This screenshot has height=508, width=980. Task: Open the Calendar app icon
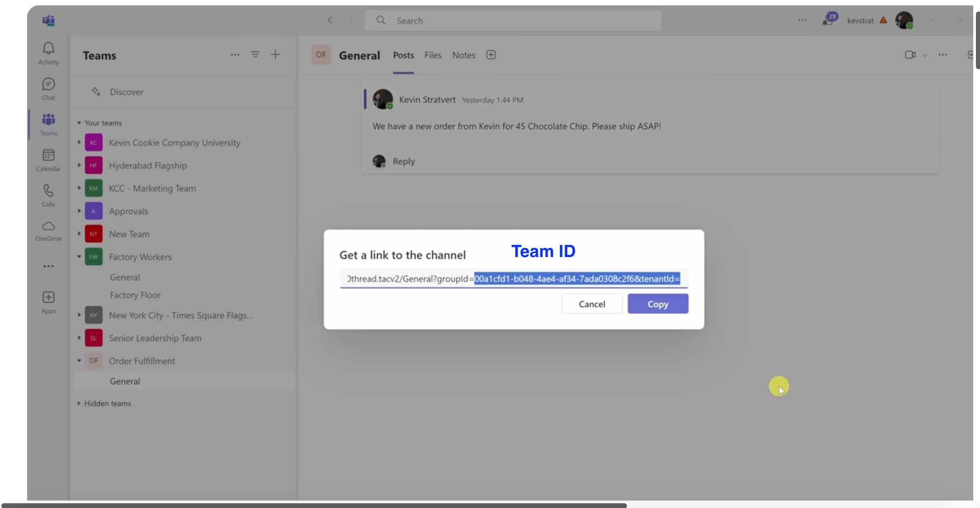48,160
